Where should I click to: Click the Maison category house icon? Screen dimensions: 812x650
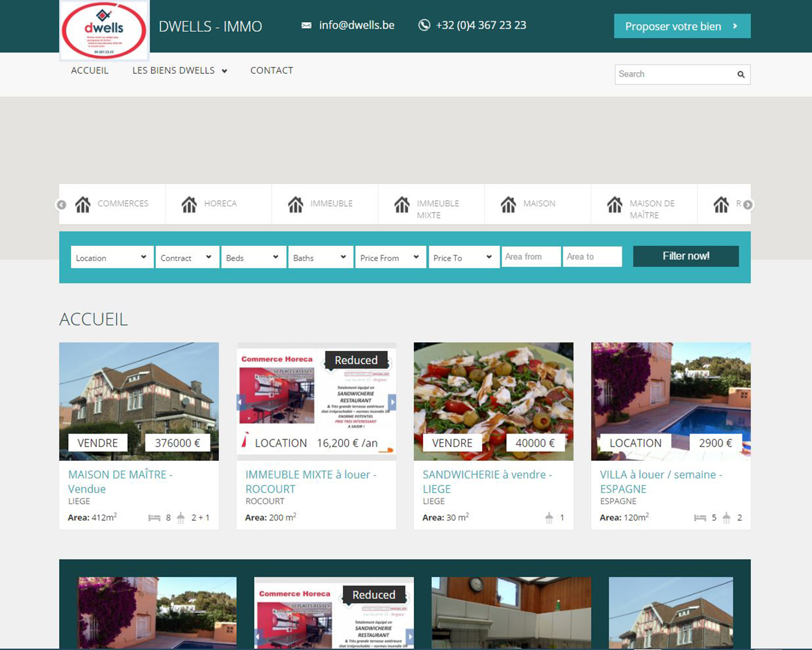click(509, 205)
